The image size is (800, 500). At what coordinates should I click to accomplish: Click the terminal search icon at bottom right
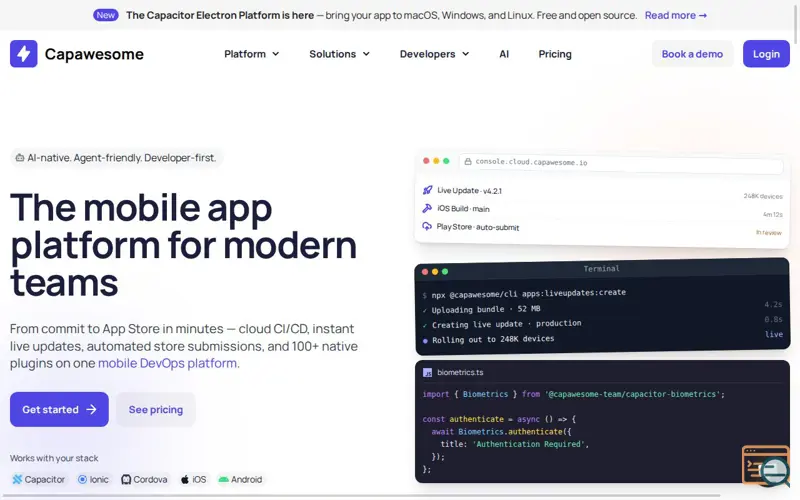766,466
